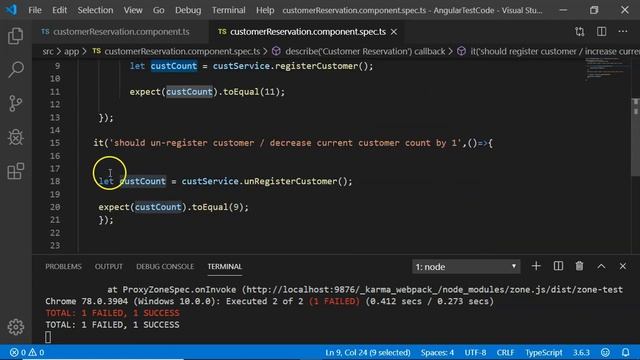Click 'toEqual(9)' on line 20
The width and height of the screenshot is (640, 360).
[x=217, y=207]
